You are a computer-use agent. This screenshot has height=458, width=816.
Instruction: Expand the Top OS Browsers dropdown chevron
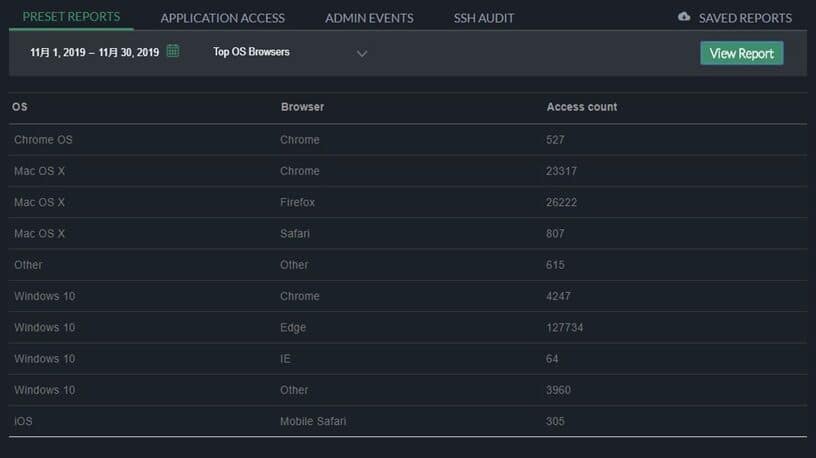362,54
